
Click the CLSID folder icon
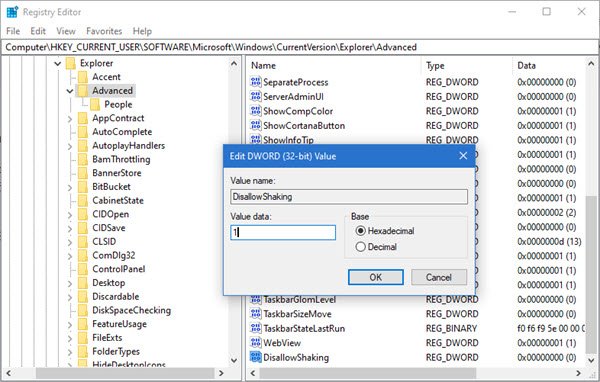[x=83, y=242]
